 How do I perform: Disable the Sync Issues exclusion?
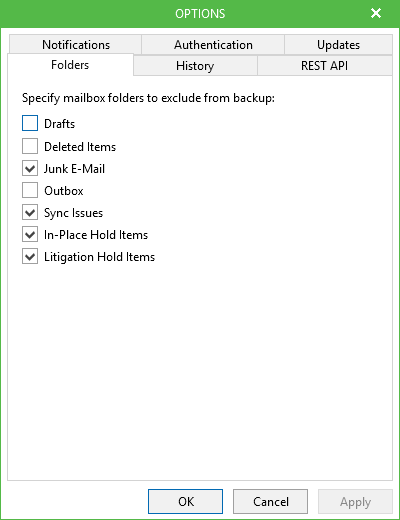tap(30, 213)
